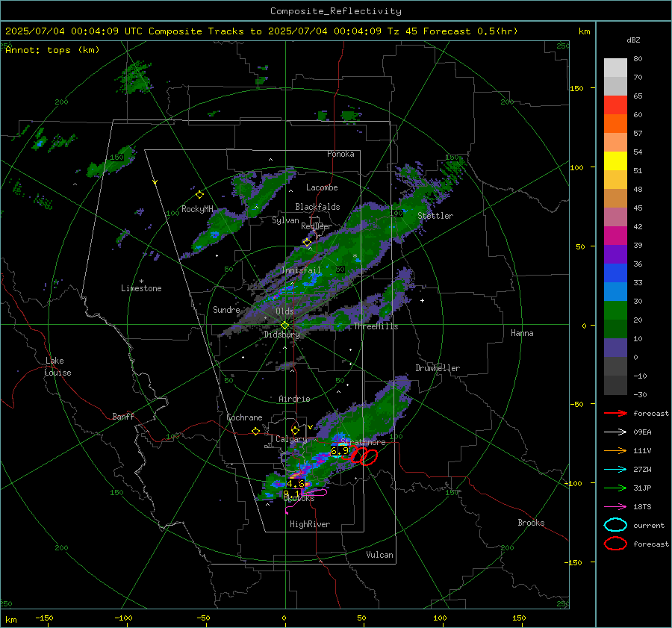Click the Composite_Reflectivity title
The width and height of the screenshot is (672, 628).
pos(335,11)
